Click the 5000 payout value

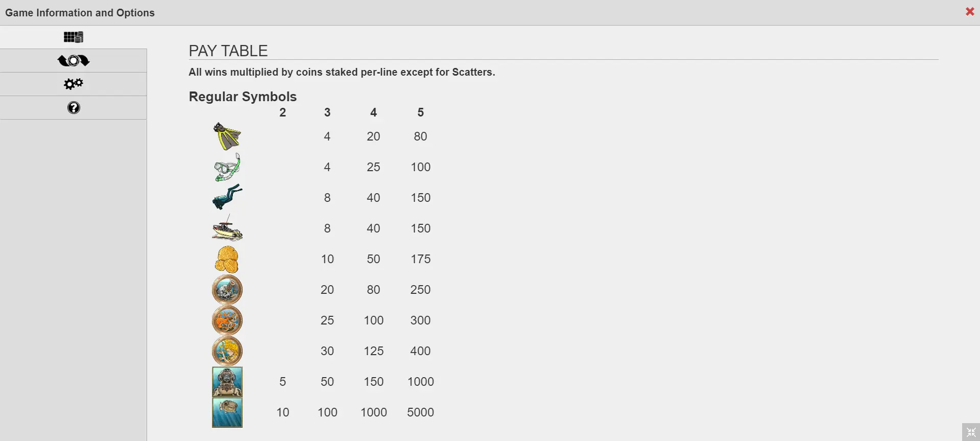pyautogui.click(x=420, y=412)
